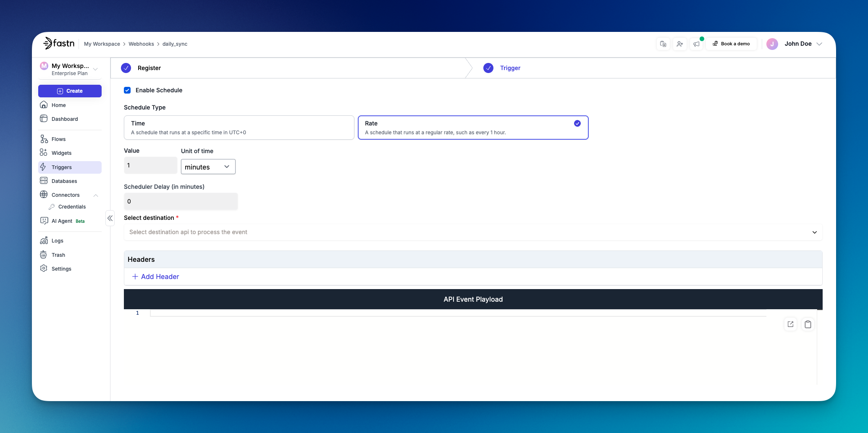Open payload editor in expanded view
Image resolution: width=868 pixels, height=433 pixels.
click(790, 324)
